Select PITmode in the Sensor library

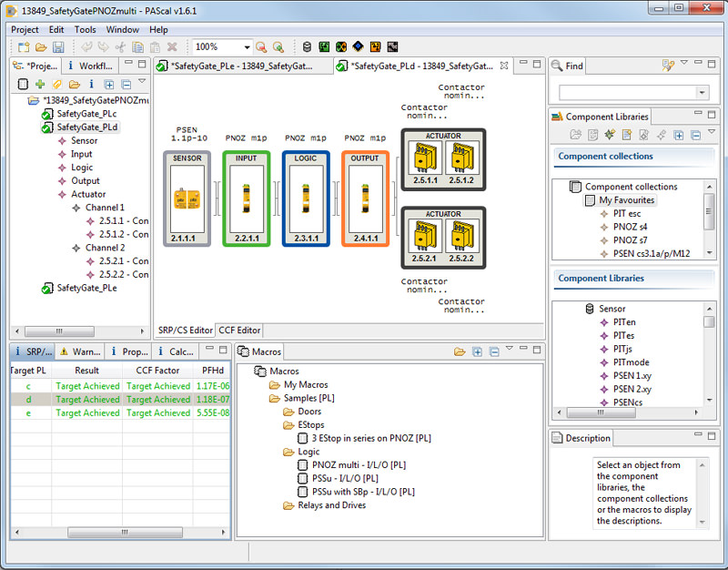631,361
